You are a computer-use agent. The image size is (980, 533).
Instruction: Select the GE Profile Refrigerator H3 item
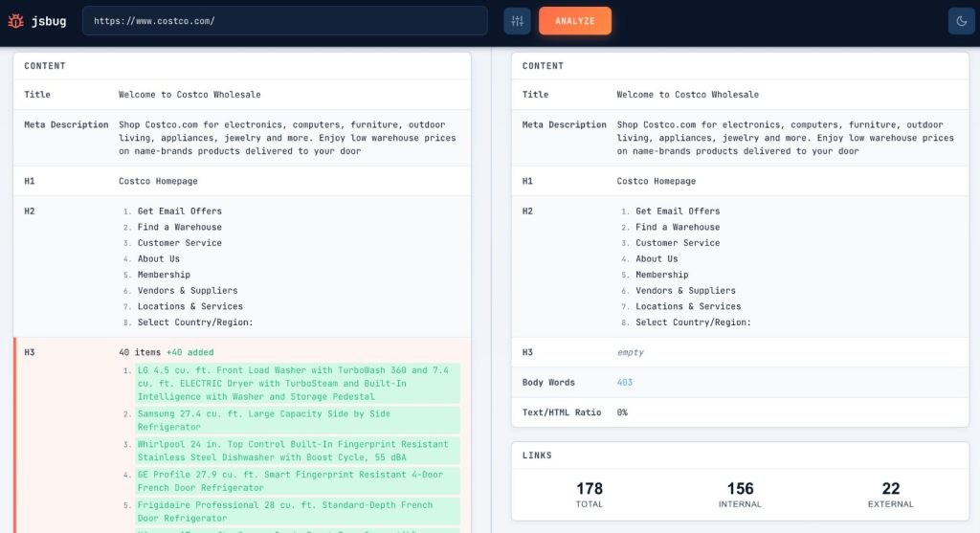coord(298,481)
